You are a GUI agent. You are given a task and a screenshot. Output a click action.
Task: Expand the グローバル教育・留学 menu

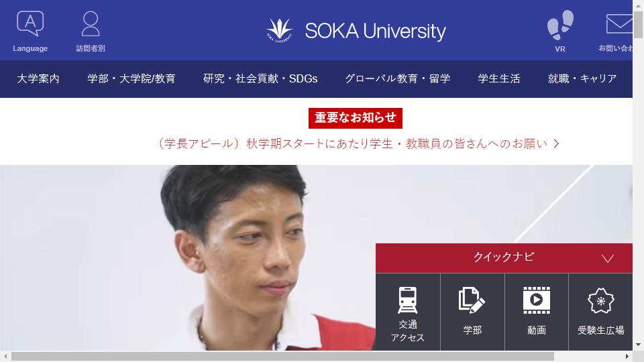pos(398,79)
